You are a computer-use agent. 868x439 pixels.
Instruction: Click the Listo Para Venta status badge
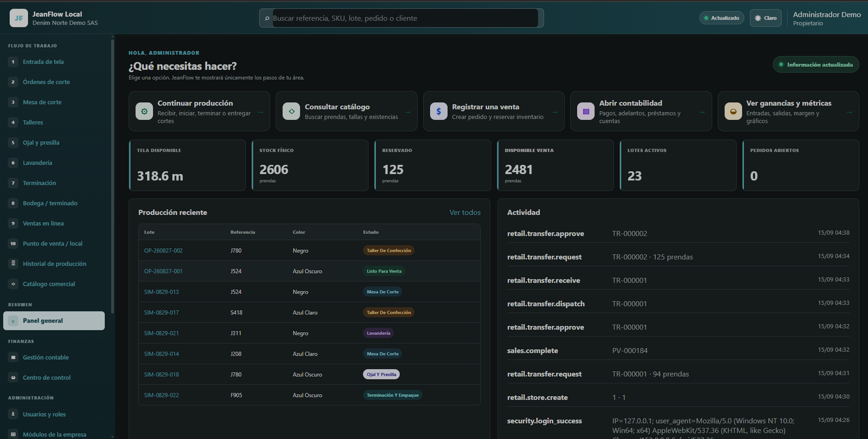(x=384, y=271)
